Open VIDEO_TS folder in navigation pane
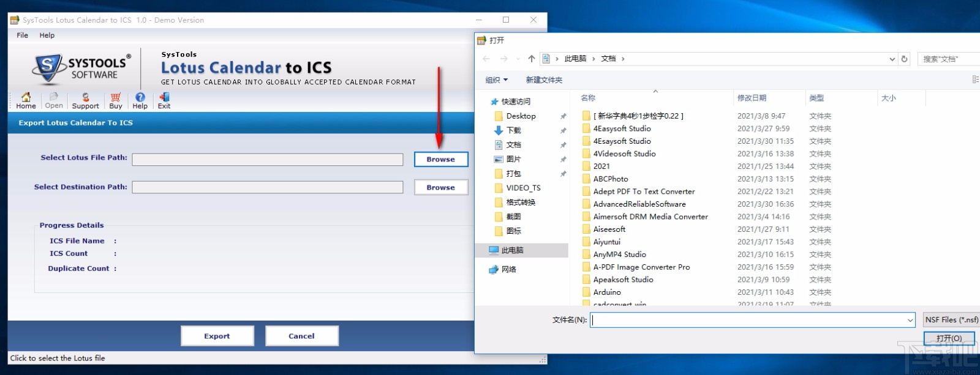 [523, 188]
